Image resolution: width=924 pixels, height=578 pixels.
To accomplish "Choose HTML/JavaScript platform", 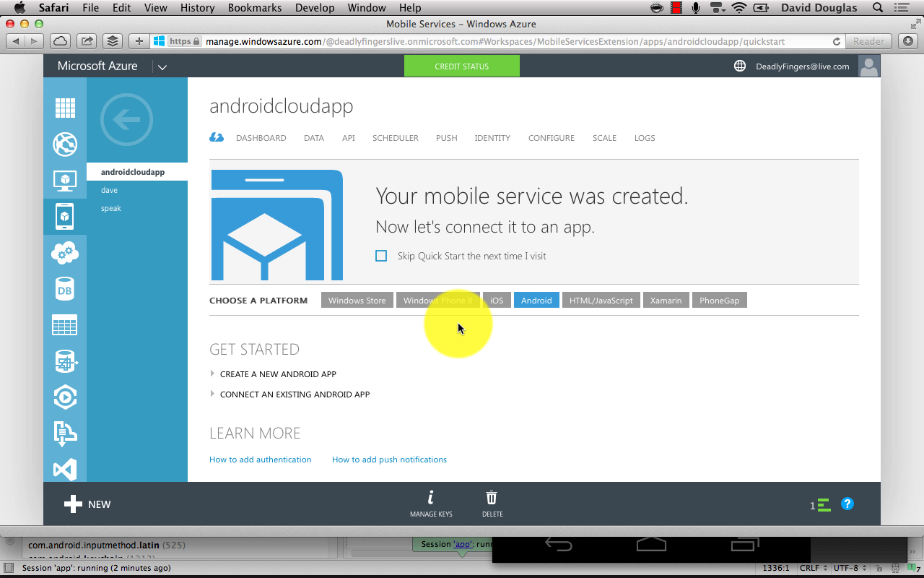I will [x=601, y=301].
